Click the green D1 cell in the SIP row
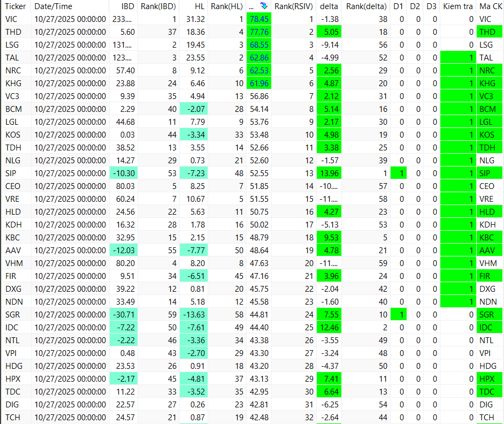This screenshot has width=504, height=424. 399,173
